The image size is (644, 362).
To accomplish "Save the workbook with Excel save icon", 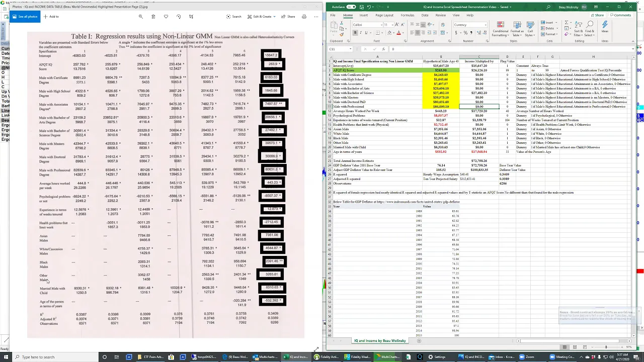I will (362, 7).
